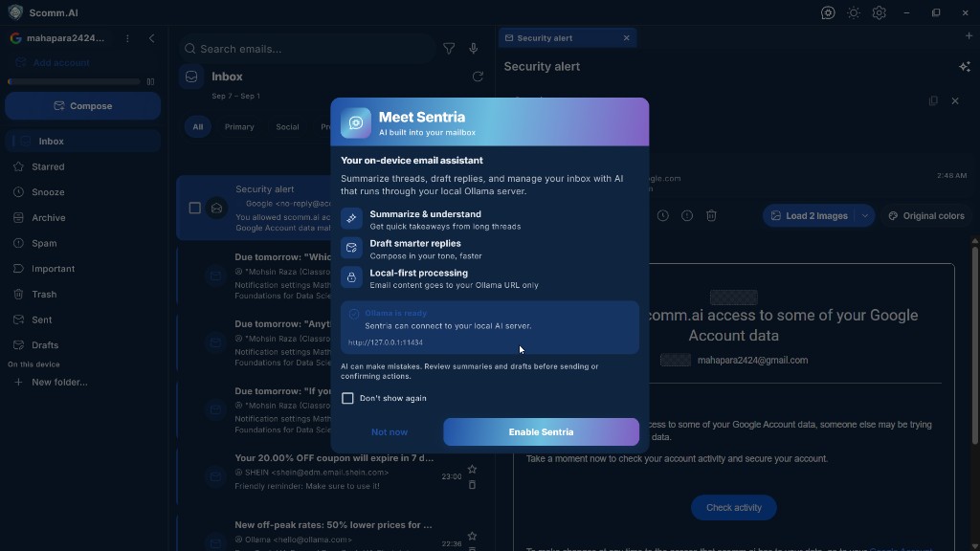Click the Scomm.AI app logo
The width and height of the screenshot is (980, 551).
15,12
